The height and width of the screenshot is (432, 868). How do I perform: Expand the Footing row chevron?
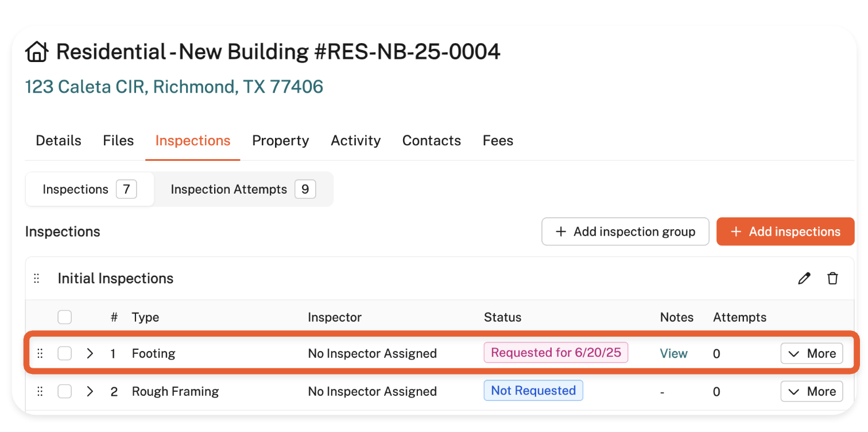pos(90,353)
